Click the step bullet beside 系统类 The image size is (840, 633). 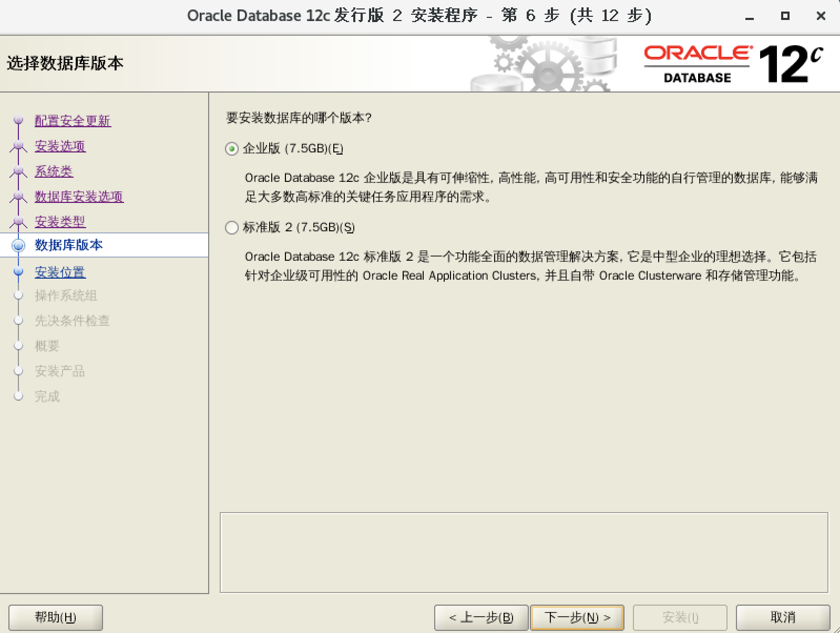pyautogui.click(x=18, y=171)
